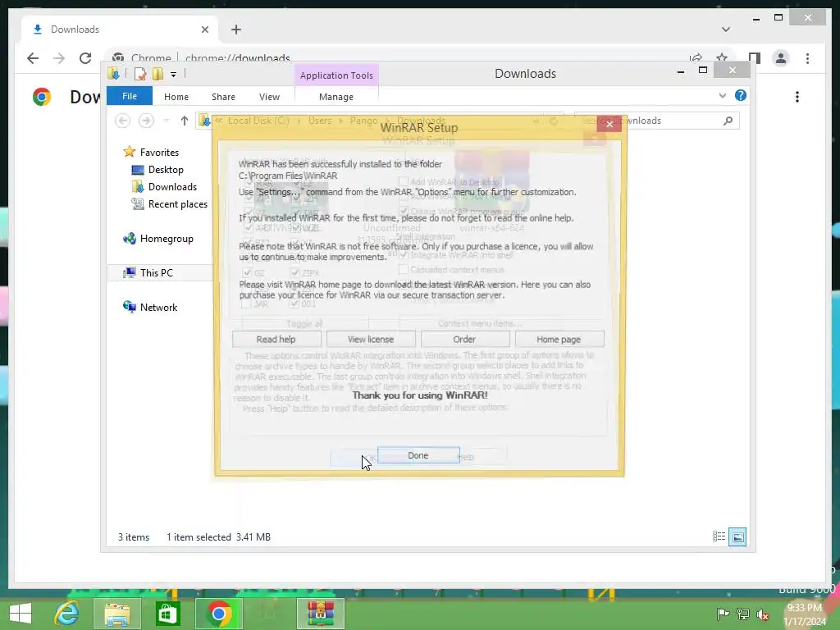Switch to Share ribbon tab

pos(223,97)
